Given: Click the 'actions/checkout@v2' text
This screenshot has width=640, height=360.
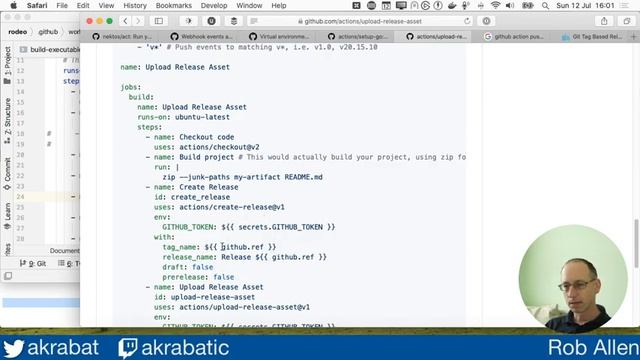Looking at the screenshot, I should coord(219,147).
